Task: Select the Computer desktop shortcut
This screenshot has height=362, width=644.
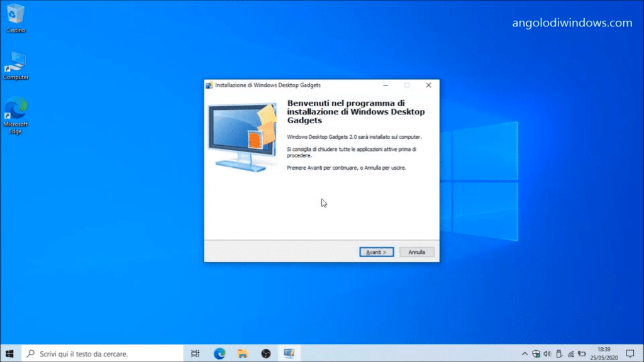Action: coord(16,62)
